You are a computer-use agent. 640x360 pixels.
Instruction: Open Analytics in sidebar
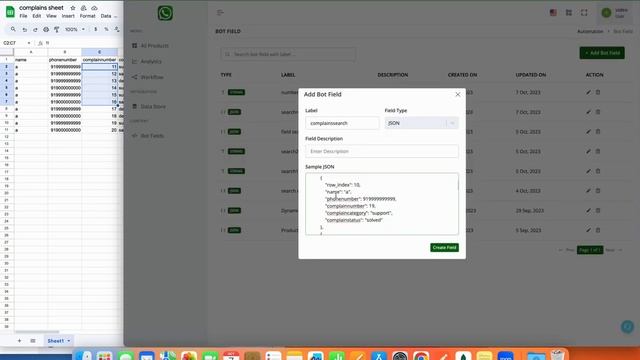(x=147, y=61)
